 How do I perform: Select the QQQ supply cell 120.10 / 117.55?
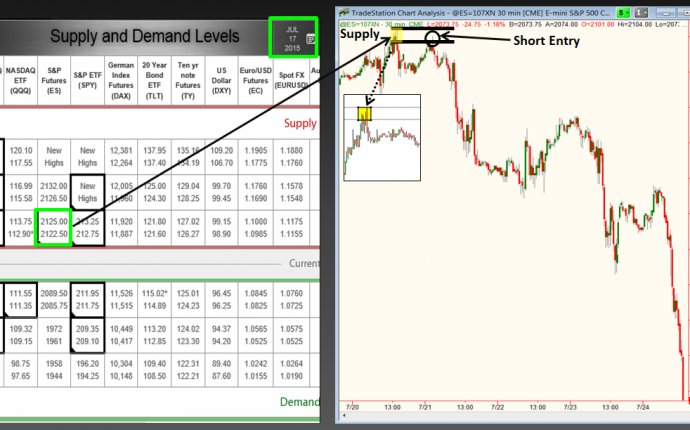[x=21, y=157]
